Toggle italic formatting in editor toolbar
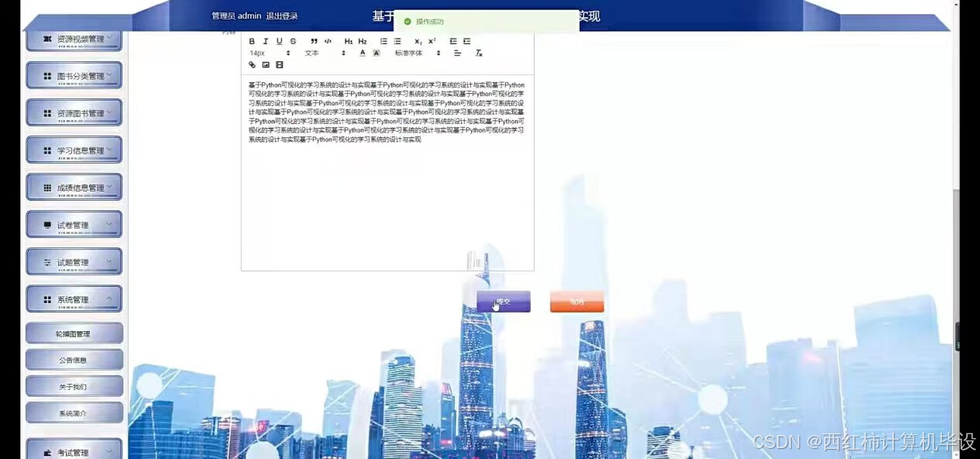Screen dimensions: 980x459 coord(266,41)
